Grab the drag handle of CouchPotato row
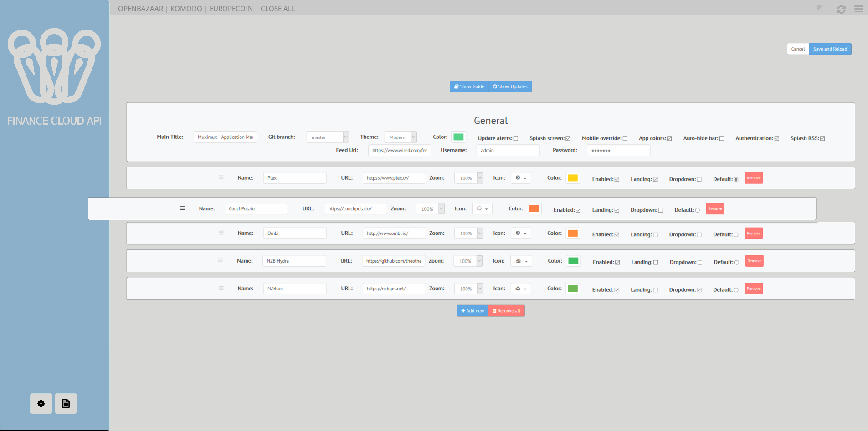Screen dimensions: 868x431 click(182, 208)
